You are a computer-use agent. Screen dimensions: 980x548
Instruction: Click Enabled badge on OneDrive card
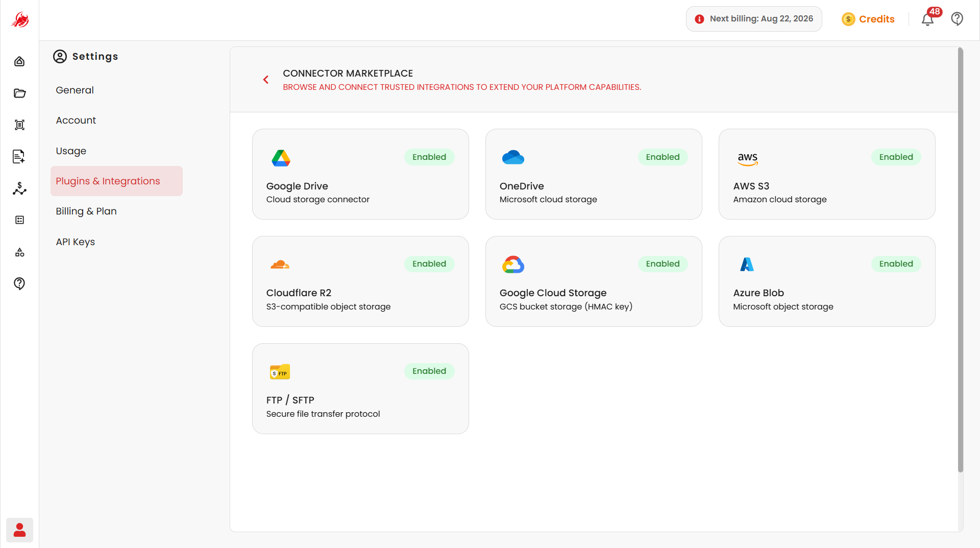coord(663,157)
